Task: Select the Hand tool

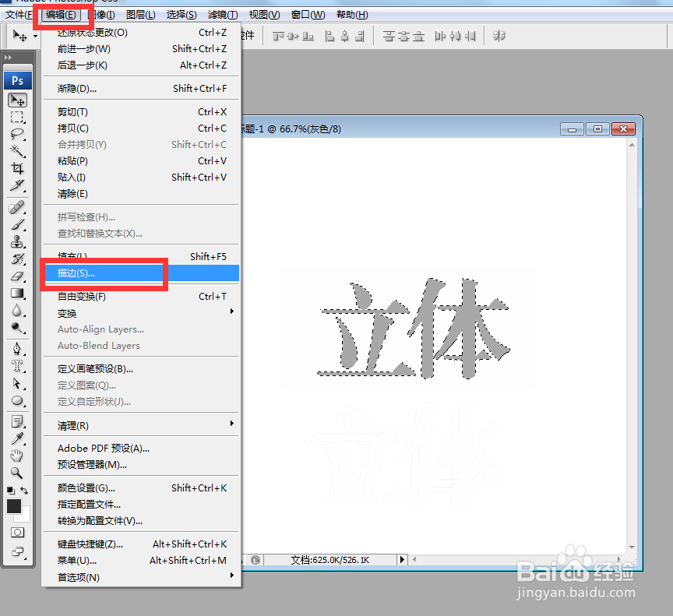Action: coord(17,456)
